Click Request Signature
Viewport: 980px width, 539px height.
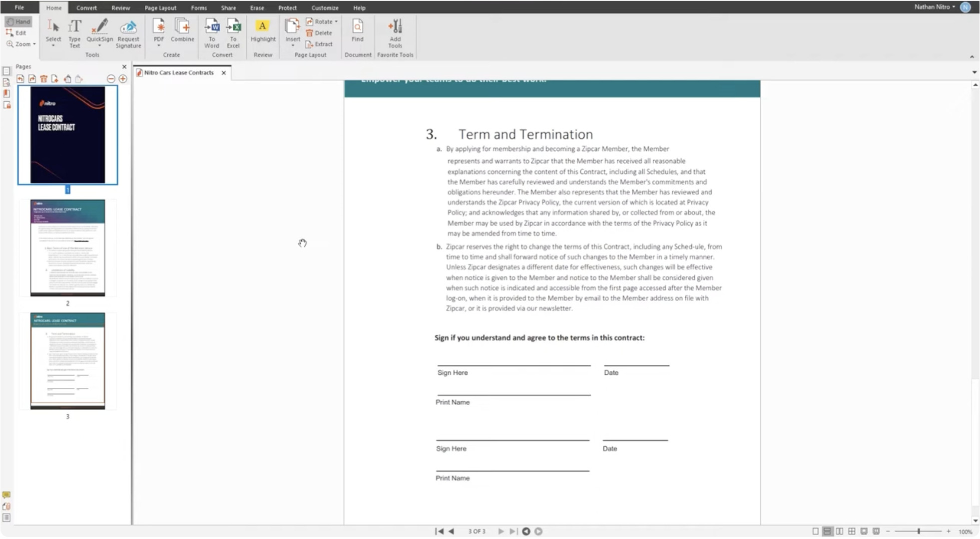[x=128, y=33]
